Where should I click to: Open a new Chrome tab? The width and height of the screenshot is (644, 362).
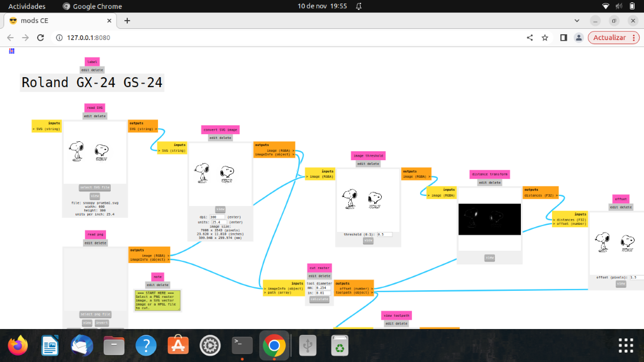click(127, 21)
